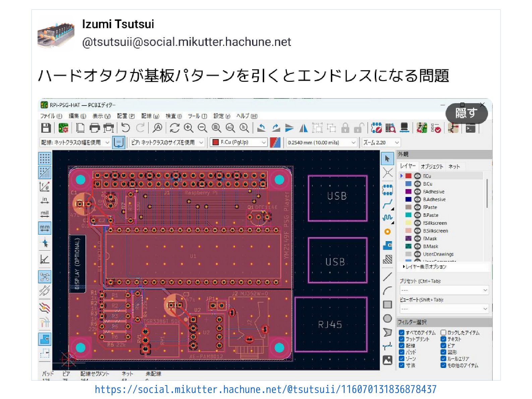Select the Add Image tool
The width and height of the screenshot is (532, 399).
click(x=387, y=360)
